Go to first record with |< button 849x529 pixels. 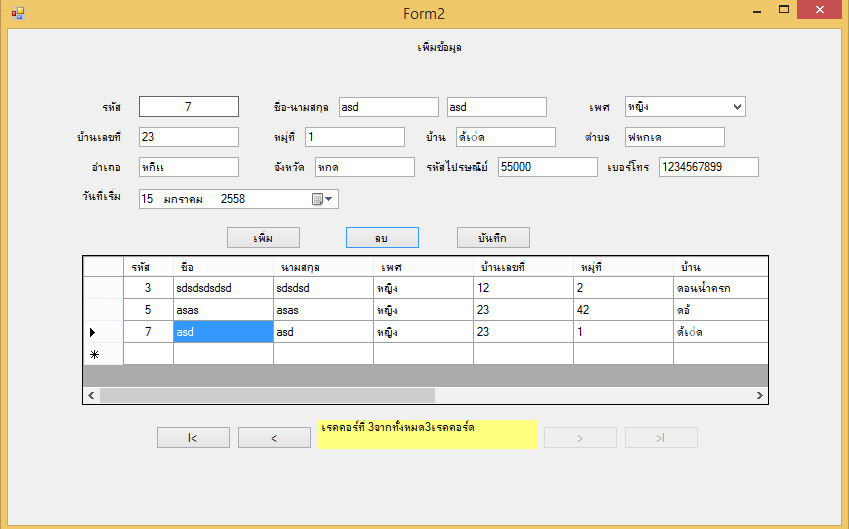(193, 437)
